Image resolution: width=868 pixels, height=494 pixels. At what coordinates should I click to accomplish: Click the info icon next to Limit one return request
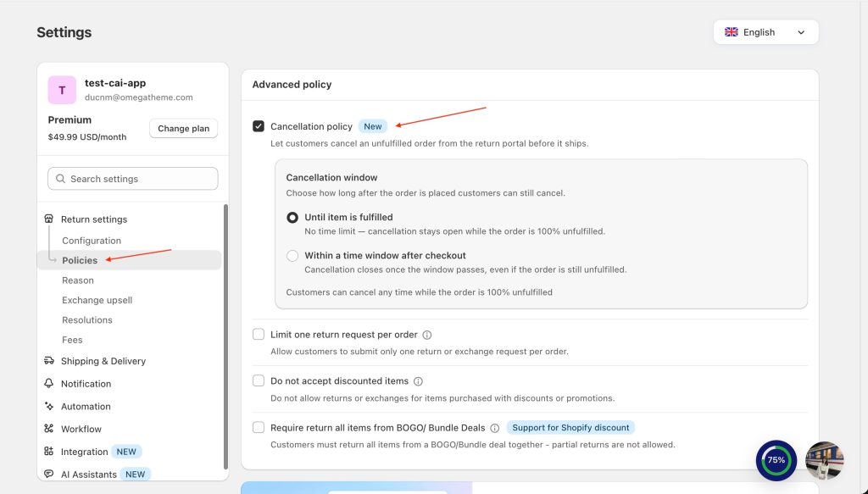tap(427, 335)
